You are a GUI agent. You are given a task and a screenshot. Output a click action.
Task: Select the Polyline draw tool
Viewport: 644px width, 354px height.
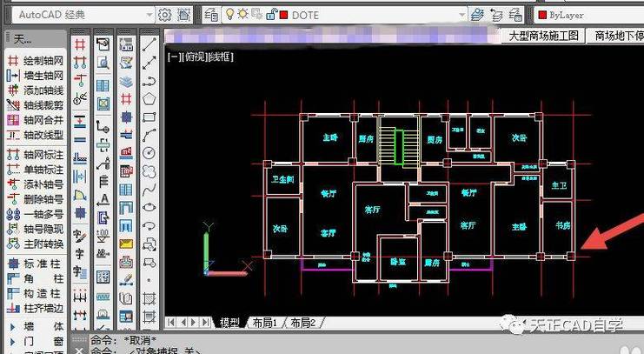[149, 81]
